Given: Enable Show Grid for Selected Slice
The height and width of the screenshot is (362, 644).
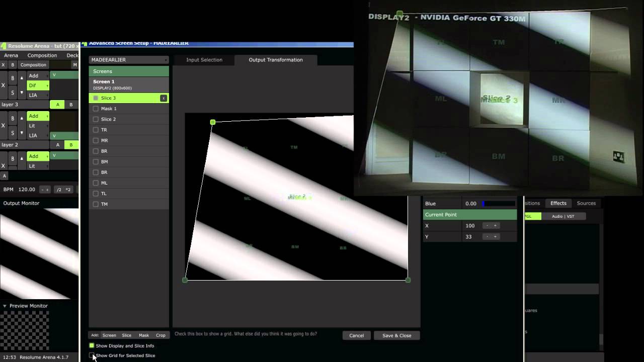Looking at the screenshot, I should tap(92, 355).
